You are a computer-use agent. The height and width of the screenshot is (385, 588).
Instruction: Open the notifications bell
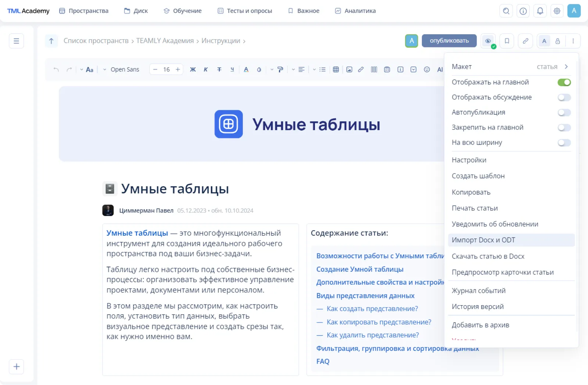540,11
